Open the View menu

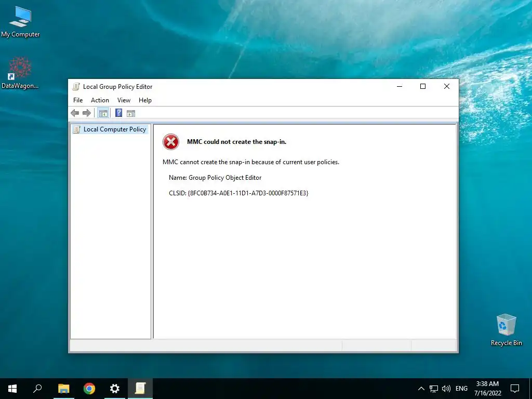[124, 100]
